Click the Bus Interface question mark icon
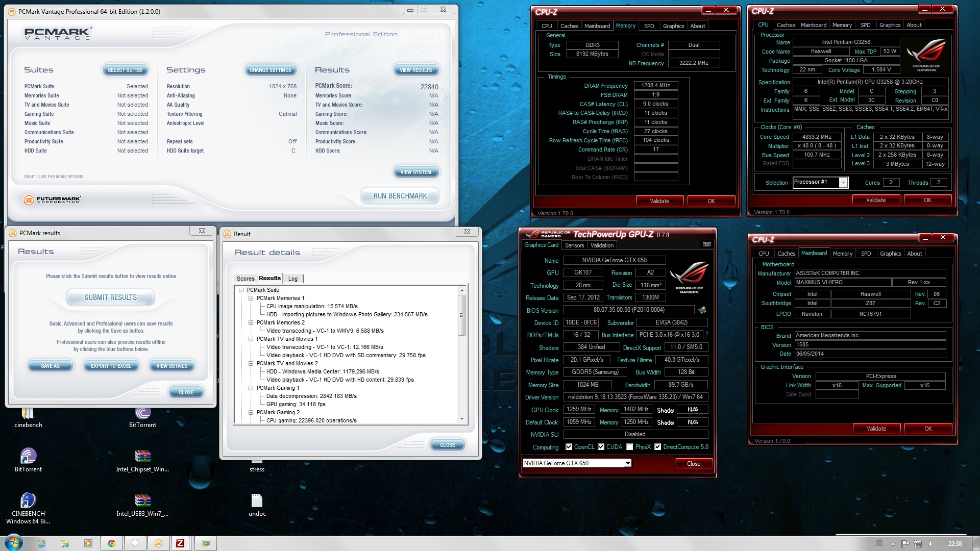980x551 pixels. pyautogui.click(x=706, y=335)
